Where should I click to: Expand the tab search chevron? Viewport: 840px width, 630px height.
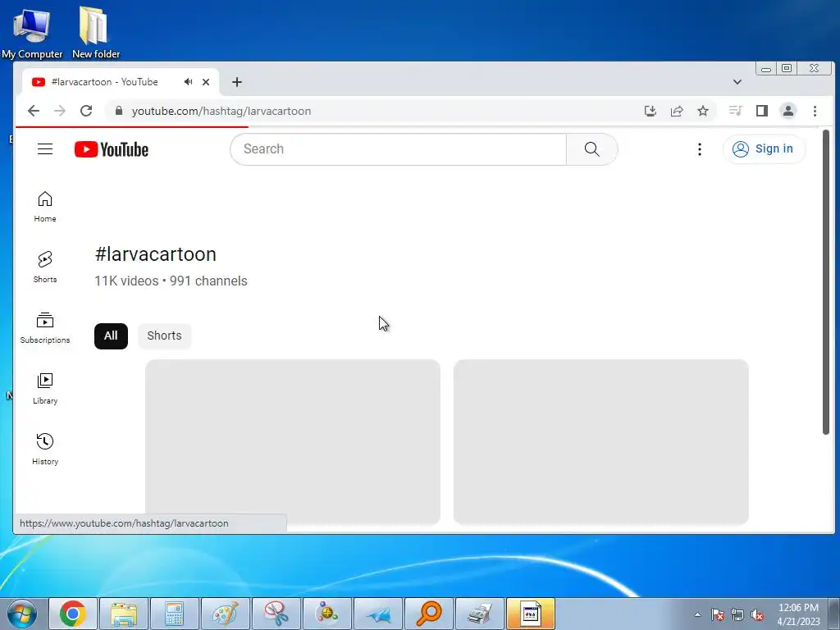point(737,82)
